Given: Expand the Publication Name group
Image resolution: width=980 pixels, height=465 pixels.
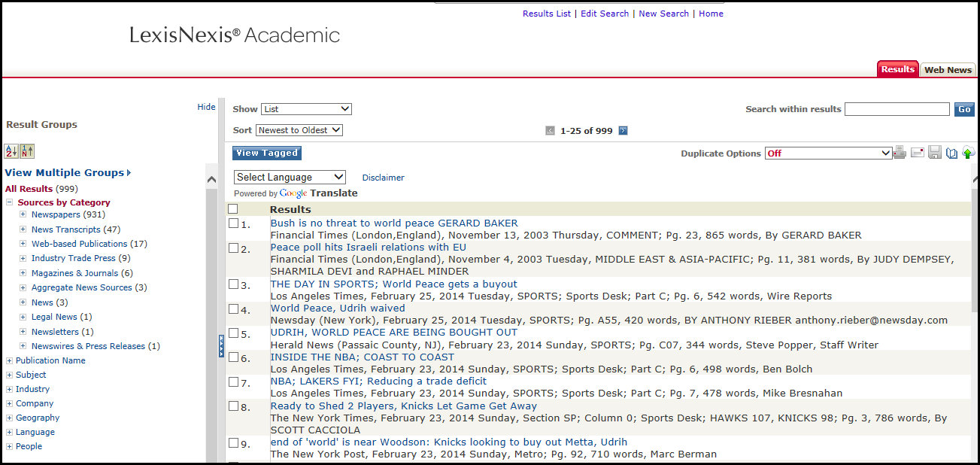Looking at the screenshot, I should point(10,361).
